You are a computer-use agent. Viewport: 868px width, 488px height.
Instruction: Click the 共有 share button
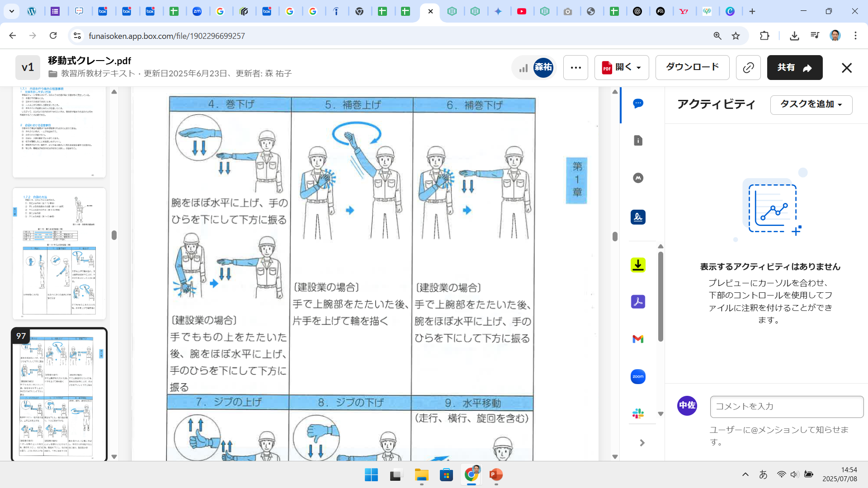point(794,68)
